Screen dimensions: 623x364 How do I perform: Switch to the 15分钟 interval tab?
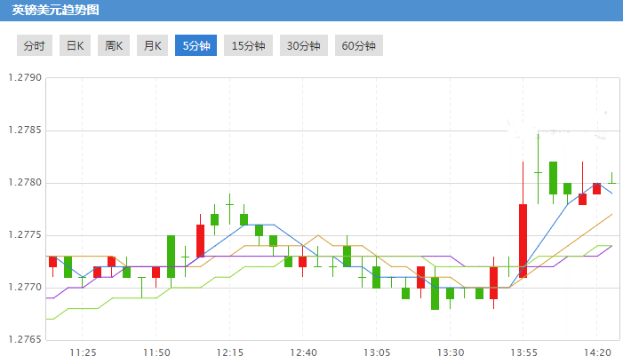(x=248, y=46)
